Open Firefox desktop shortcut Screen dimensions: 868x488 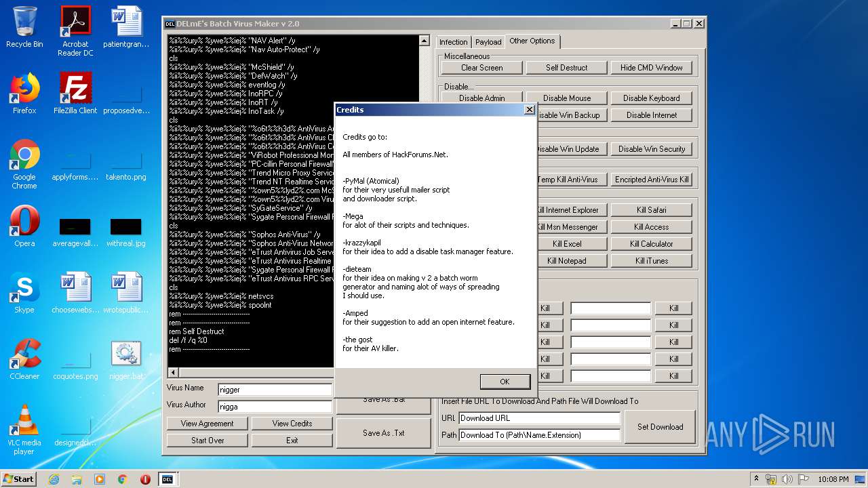[x=24, y=94]
